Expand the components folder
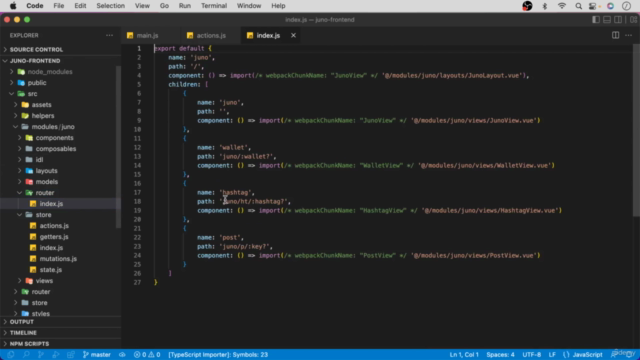 pos(54,138)
